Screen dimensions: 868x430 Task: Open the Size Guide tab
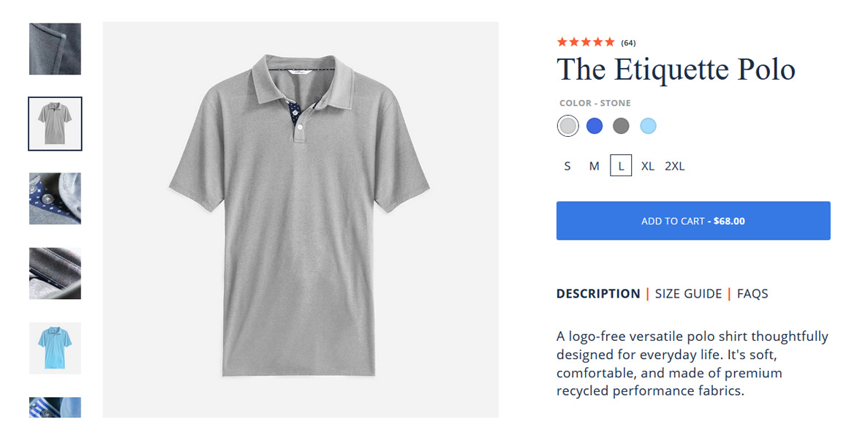point(688,294)
